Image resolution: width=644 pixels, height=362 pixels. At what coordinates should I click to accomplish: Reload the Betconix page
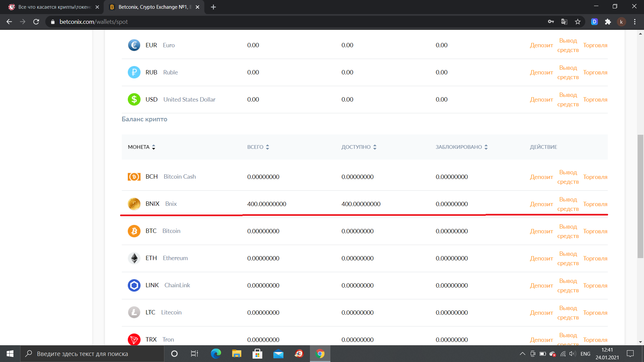point(36,22)
